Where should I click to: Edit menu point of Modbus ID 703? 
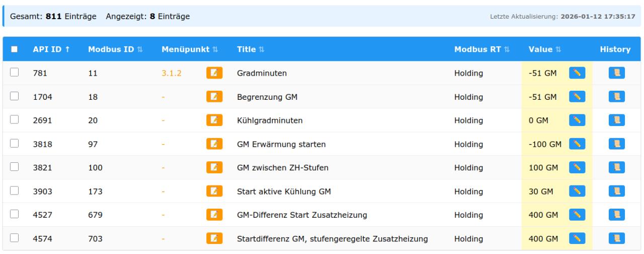pyautogui.click(x=214, y=239)
